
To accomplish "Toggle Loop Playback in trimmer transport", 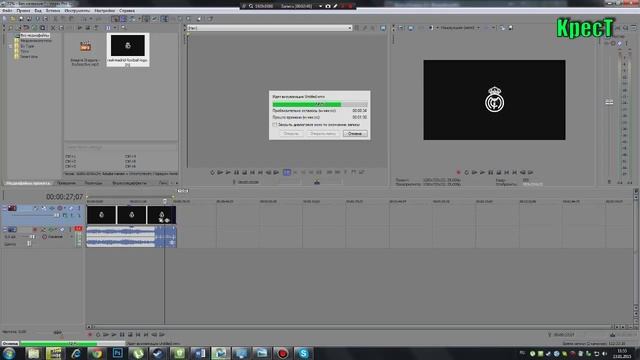I will point(212,173).
